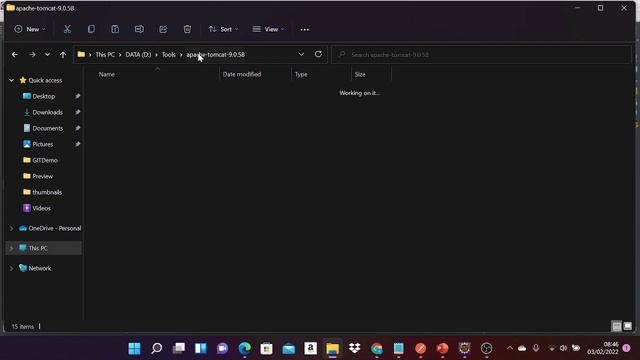The width and height of the screenshot is (640, 360).
Task: Open the Chat app from the taskbar
Action: [x=222, y=348]
